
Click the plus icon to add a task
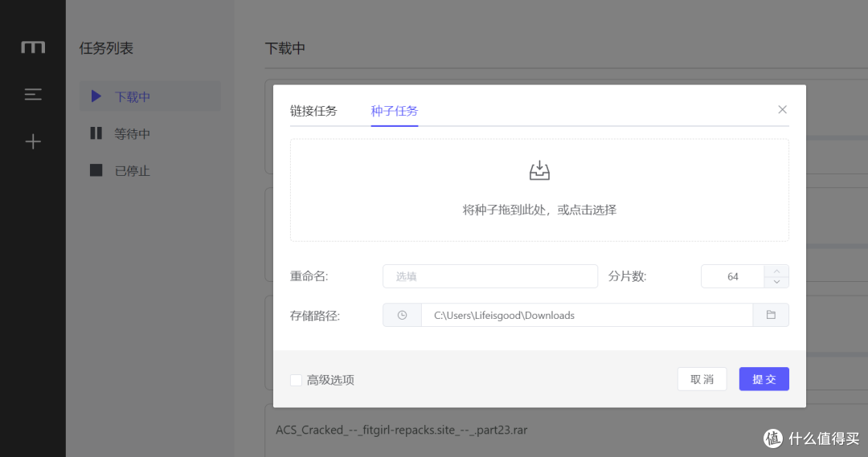coord(33,141)
